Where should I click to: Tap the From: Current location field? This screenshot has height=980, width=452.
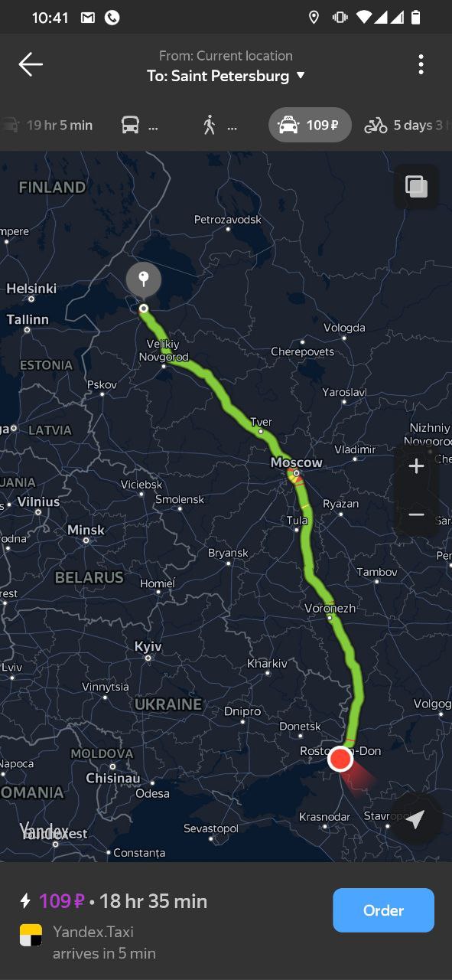pyautogui.click(x=226, y=56)
